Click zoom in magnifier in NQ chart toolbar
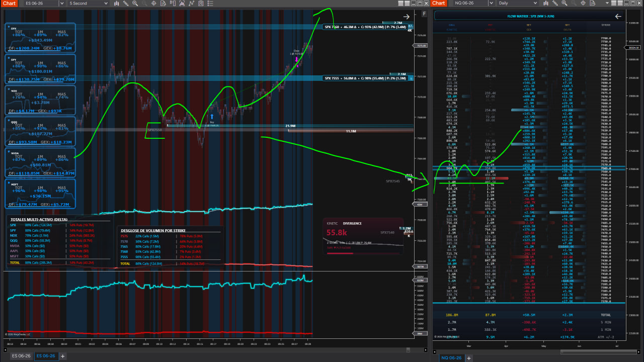Image resolution: width=644 pixels, height=362 pixels. point(564,4)
